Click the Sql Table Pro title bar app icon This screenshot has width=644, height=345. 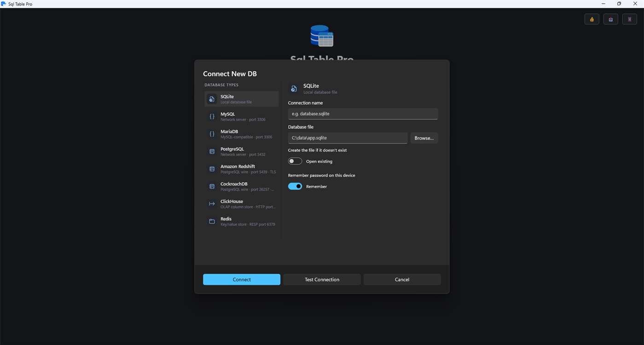pyautogui.click(x=4, y=4)
